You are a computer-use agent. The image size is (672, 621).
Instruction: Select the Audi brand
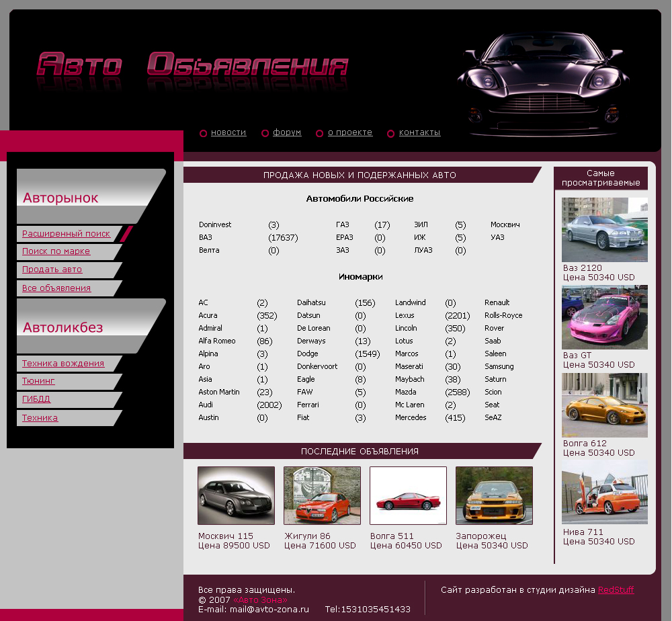(x=206, y=405)
